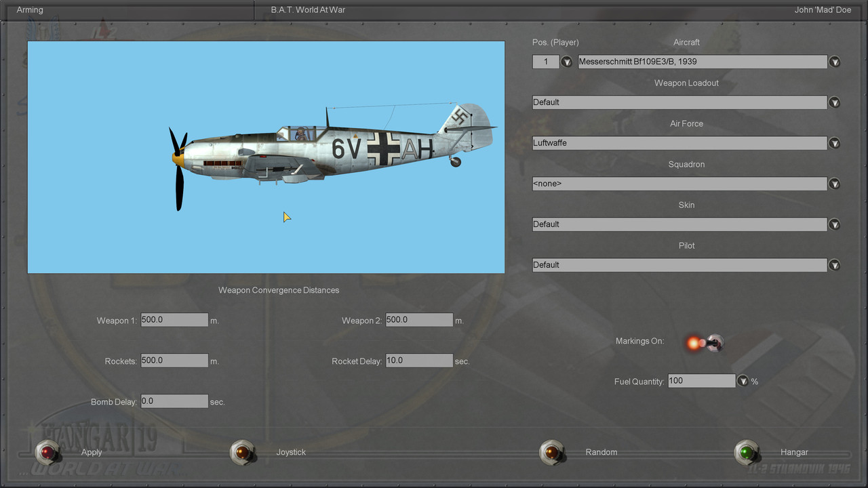The width and height of the screenshot is (868, 488).
Task: Click the Apply text label
Action: [92, 452]
